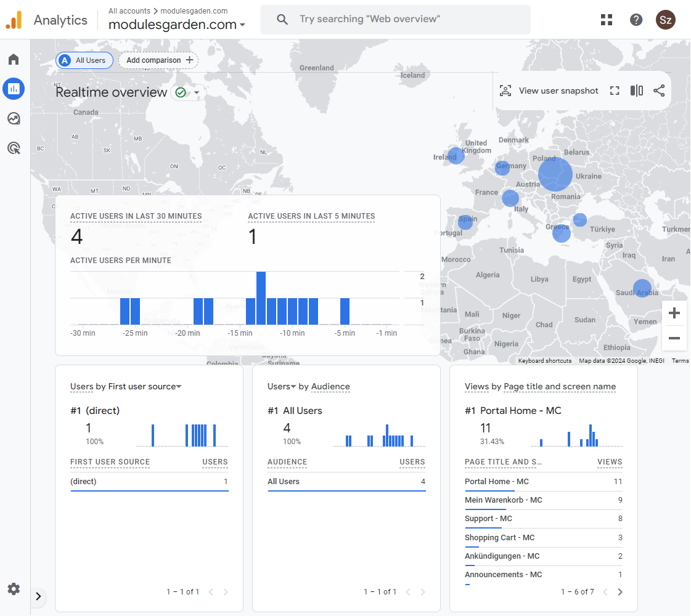Click the VIEWS column header
Image resolution: width=691 pixels, height=616 pixels.
pyautogui.click(x=610, y=462)
